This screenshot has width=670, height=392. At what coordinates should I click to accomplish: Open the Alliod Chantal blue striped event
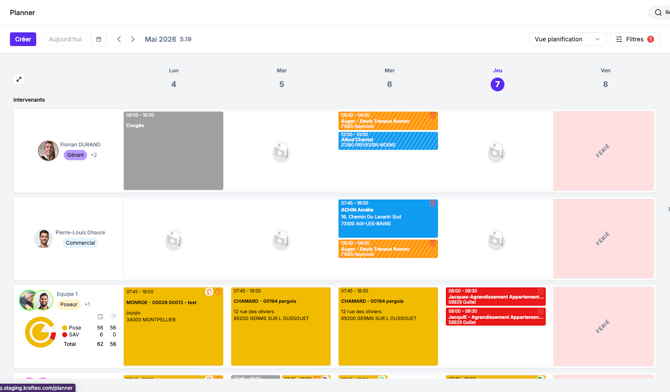tap(388, 141)
